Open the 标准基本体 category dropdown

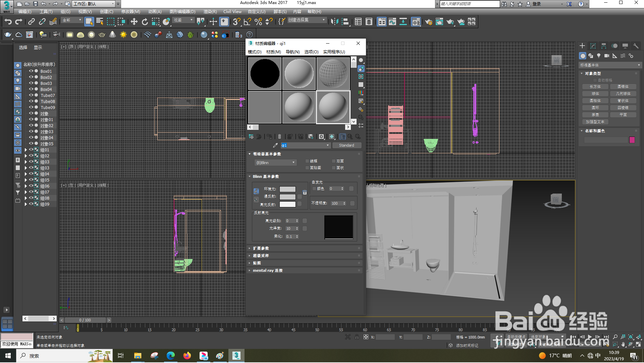pos(610,65)
